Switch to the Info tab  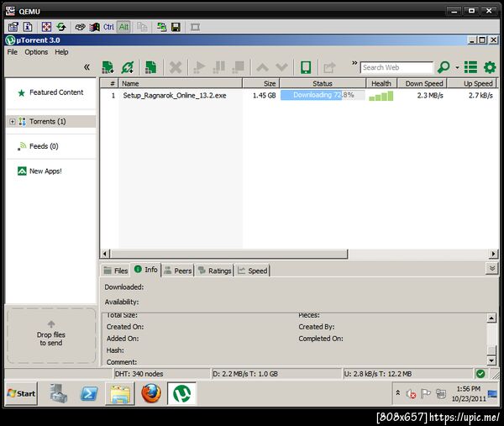pyautogui.click(x=146, y=270)
